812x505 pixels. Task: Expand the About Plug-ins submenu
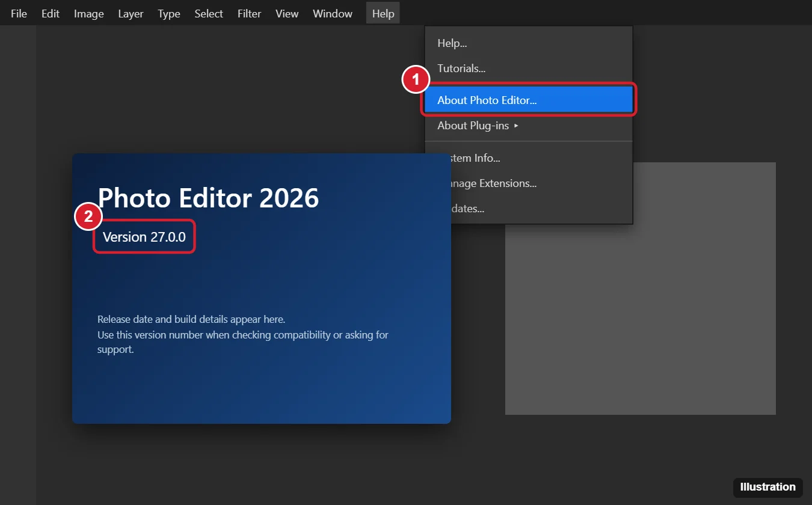tap(529, 126)
